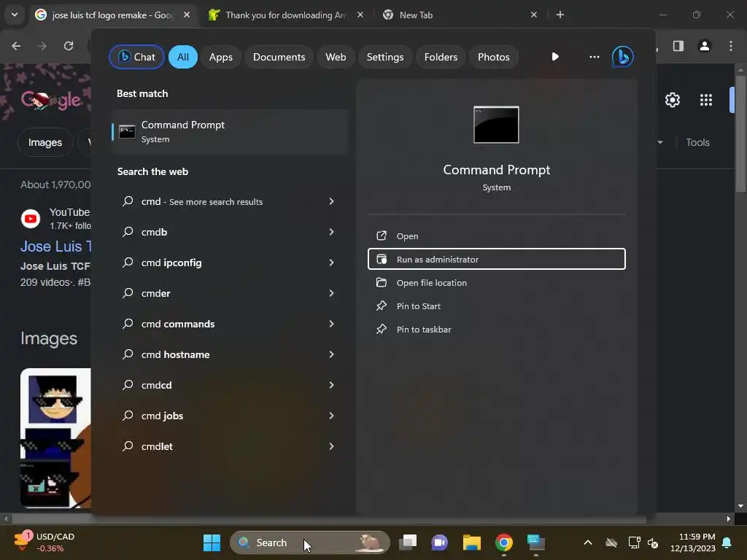The image size is (747, 560).
Task: Open Chrome profile avatar menu
Action: pos(705,46)
